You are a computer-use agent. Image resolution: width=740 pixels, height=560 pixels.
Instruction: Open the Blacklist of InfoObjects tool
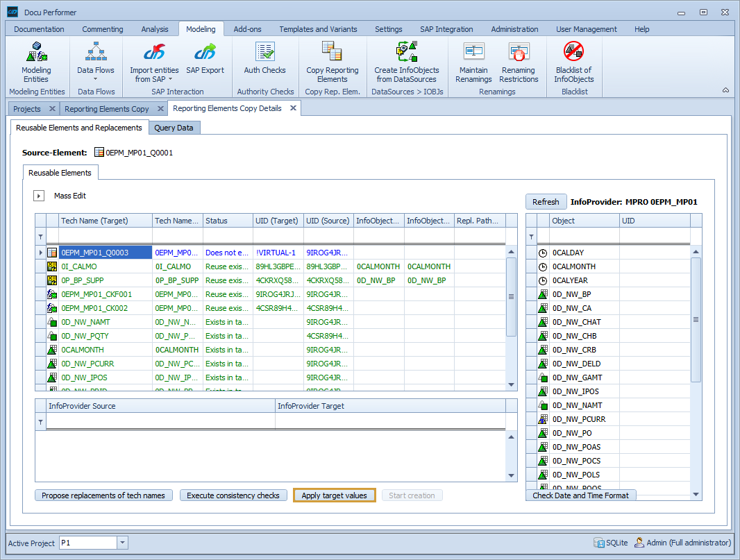[573, 62]
